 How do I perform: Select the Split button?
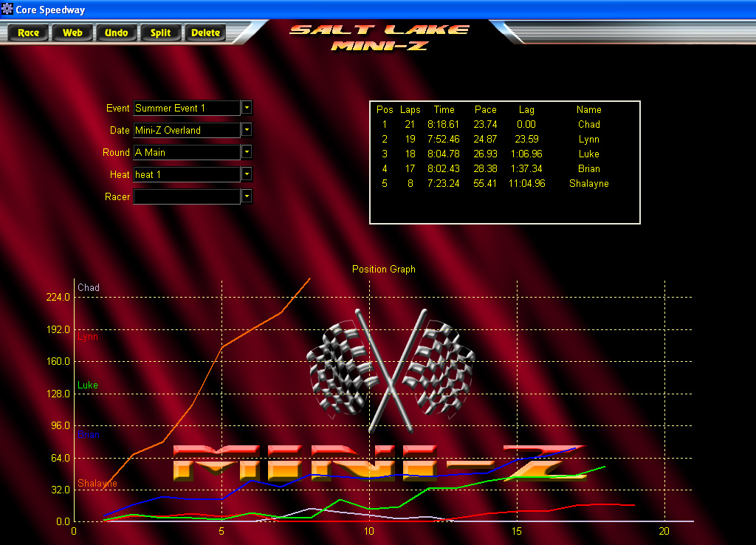160,32
